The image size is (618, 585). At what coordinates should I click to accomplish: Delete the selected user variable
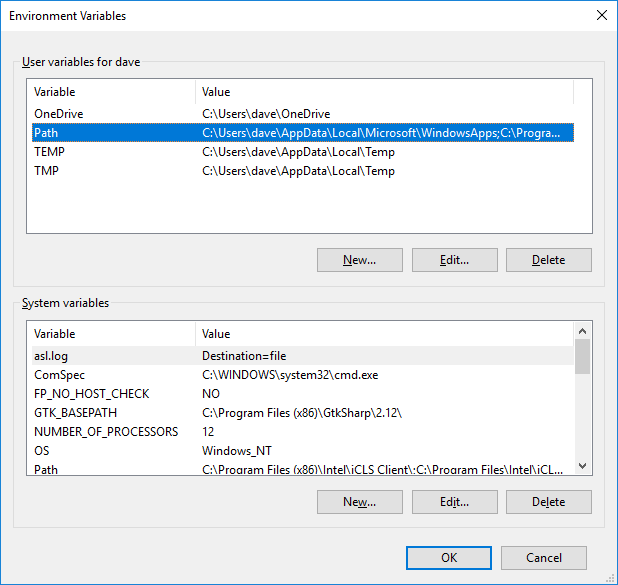pos(549,260)
